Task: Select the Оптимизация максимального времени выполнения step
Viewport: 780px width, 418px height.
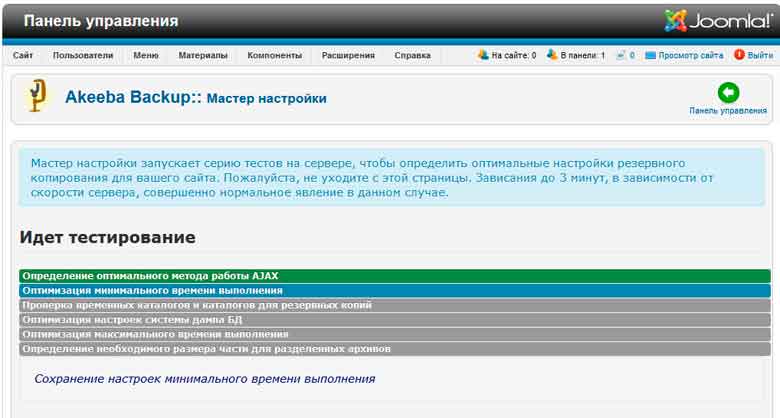Action: pyautogui.click(x=395, y=334)
